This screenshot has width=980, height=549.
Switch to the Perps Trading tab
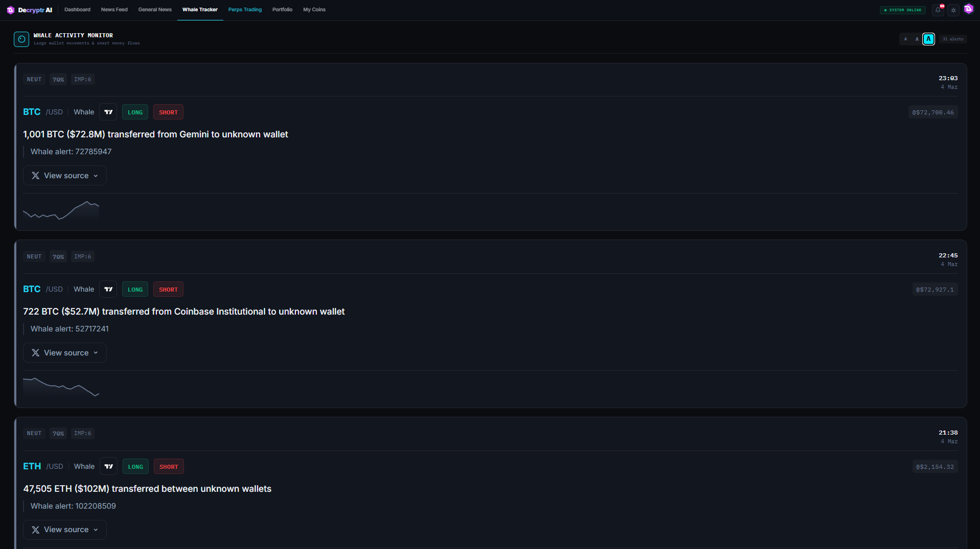pos(245,10)
